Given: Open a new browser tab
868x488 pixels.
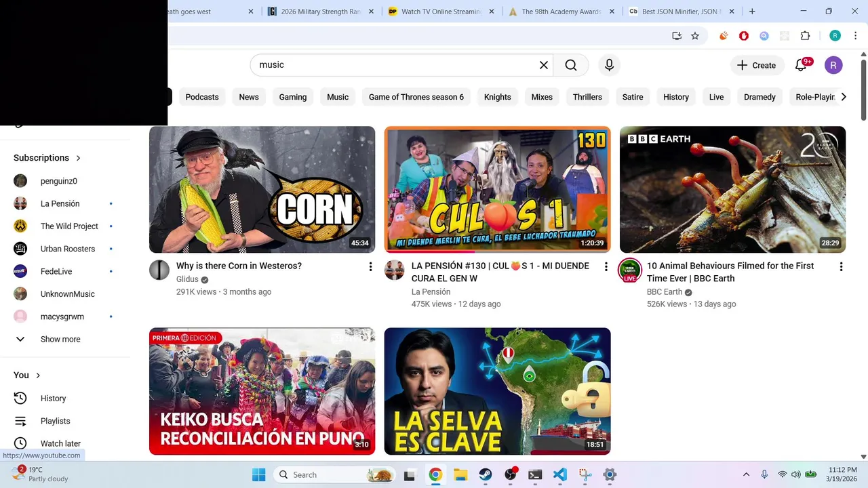Looking at the screenshot, I should (x=752, y=12).
